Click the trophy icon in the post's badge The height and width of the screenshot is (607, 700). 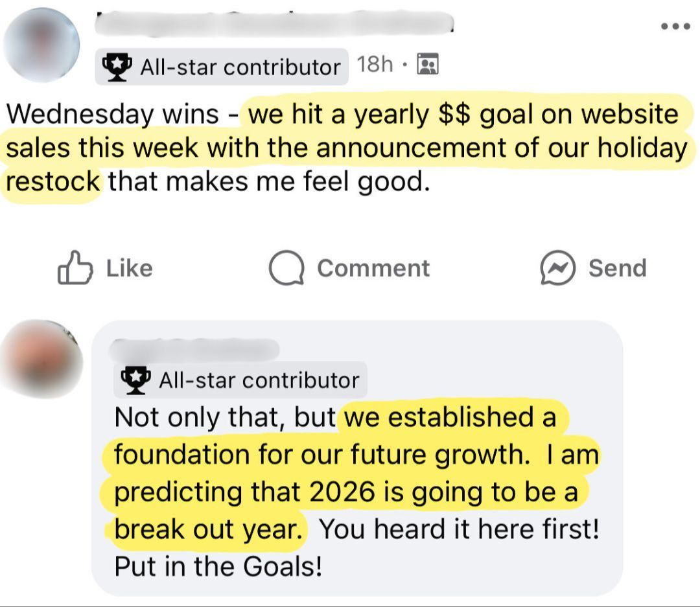tap(117, 67)
